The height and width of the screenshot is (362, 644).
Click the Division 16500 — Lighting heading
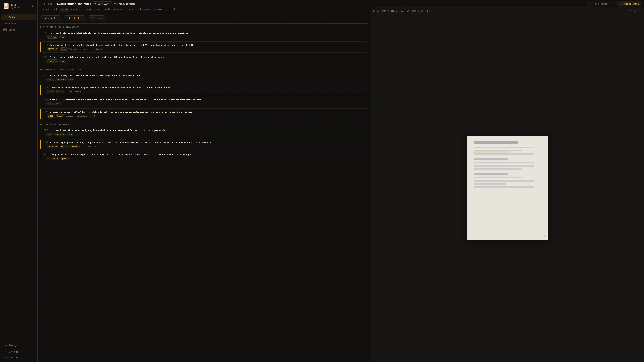click(x=55, y=124)
